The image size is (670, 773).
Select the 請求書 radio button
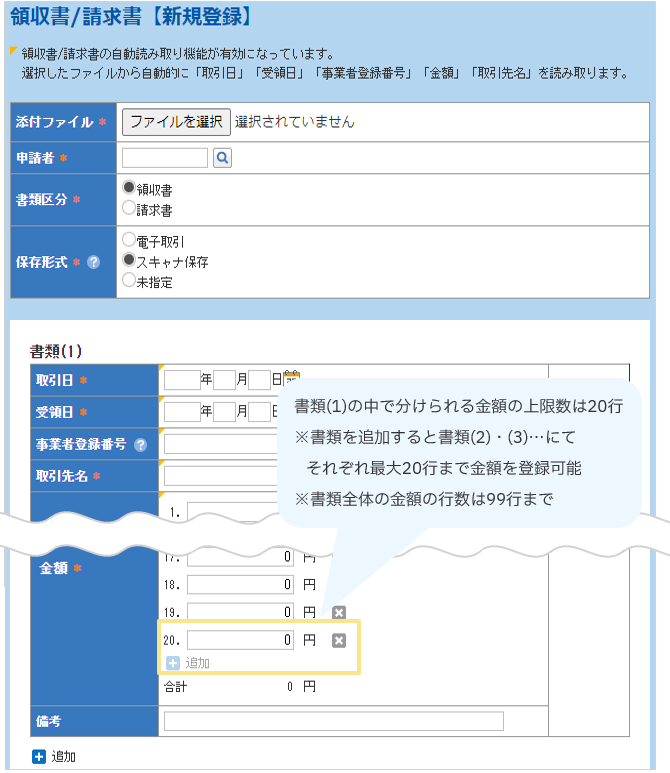128,208
